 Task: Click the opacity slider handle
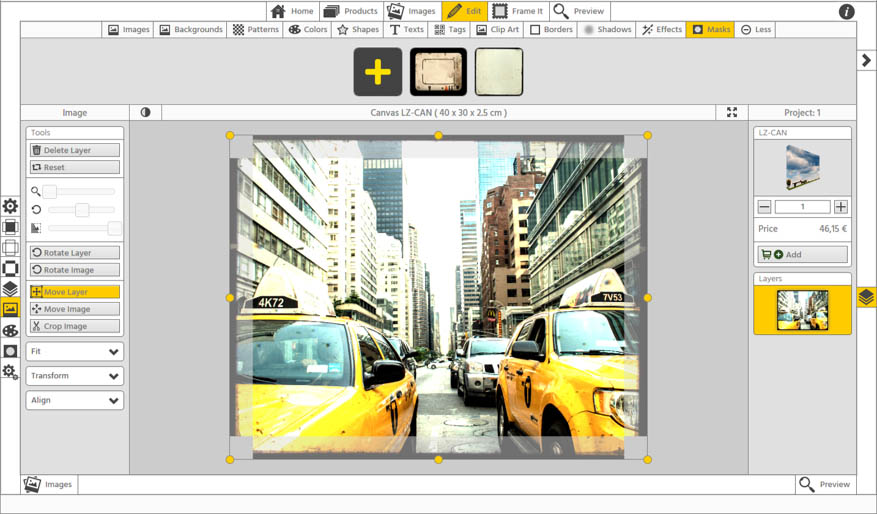tap(114, 228)
